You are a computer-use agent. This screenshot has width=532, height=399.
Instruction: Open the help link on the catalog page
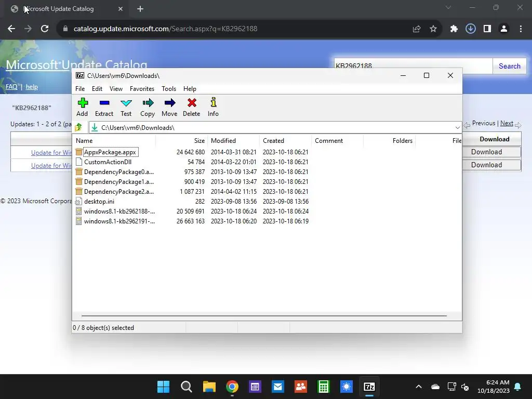32,87
